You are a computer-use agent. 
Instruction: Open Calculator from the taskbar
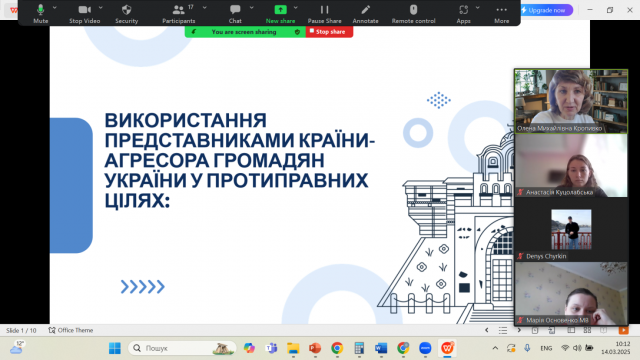tap(359, 348)
